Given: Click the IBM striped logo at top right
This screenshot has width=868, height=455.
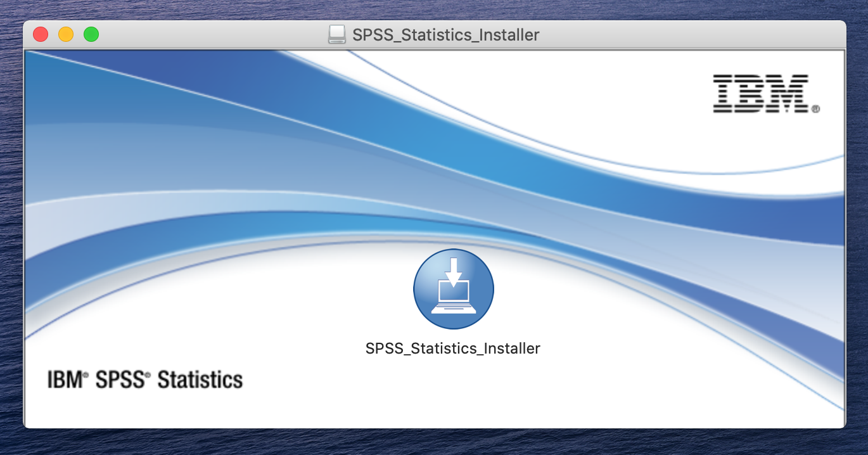Looking at the screenshot, I should pos(760,93).
